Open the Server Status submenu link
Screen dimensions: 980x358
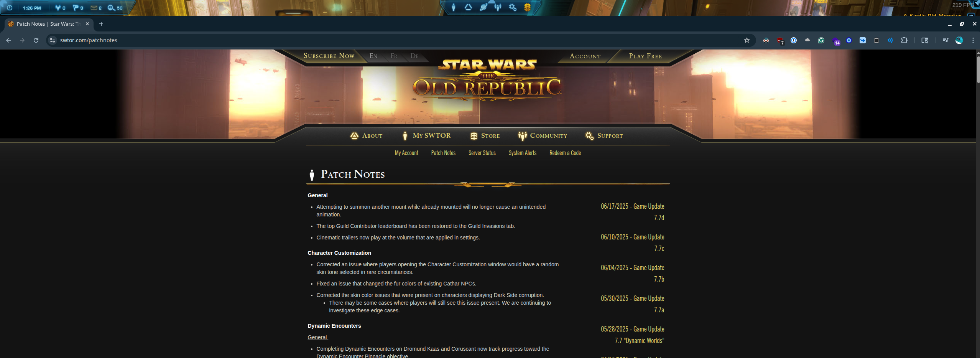pyautogui.click(x=482, y=153)
